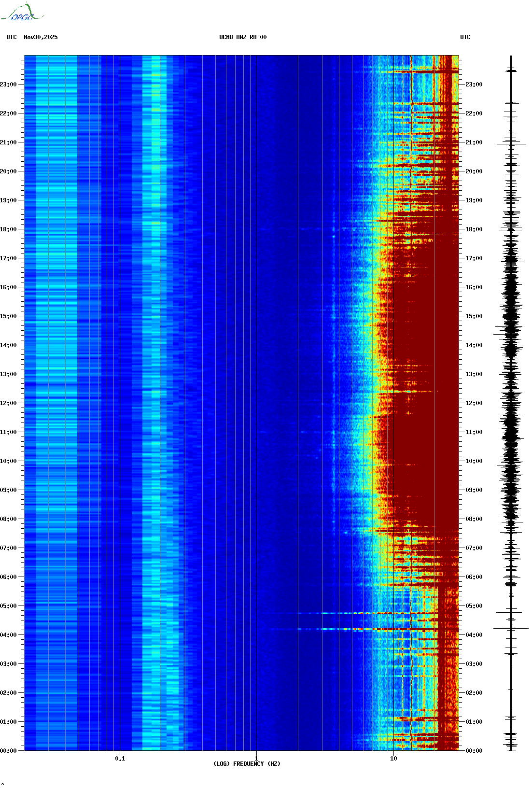Click 11:00 on the left time axis
The width and height of the screenshot is (532, 789).
pyautogui.click(x=8, y=432)
